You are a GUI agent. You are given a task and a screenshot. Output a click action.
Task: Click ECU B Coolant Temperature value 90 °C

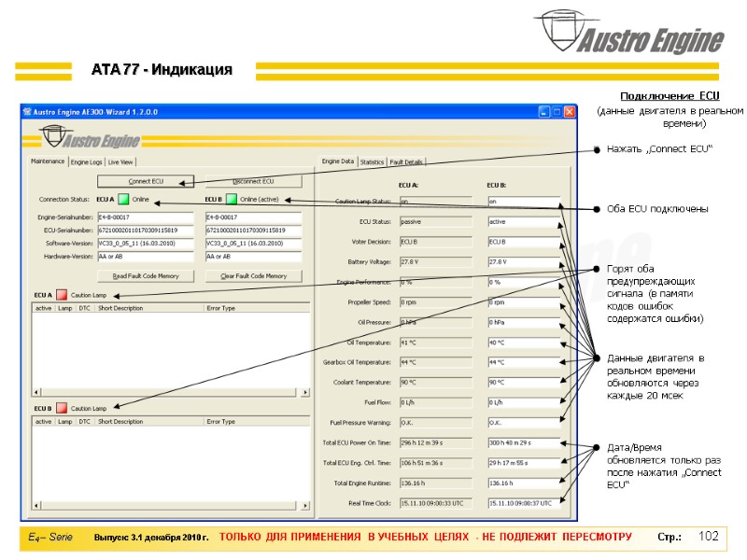point(524,383)
